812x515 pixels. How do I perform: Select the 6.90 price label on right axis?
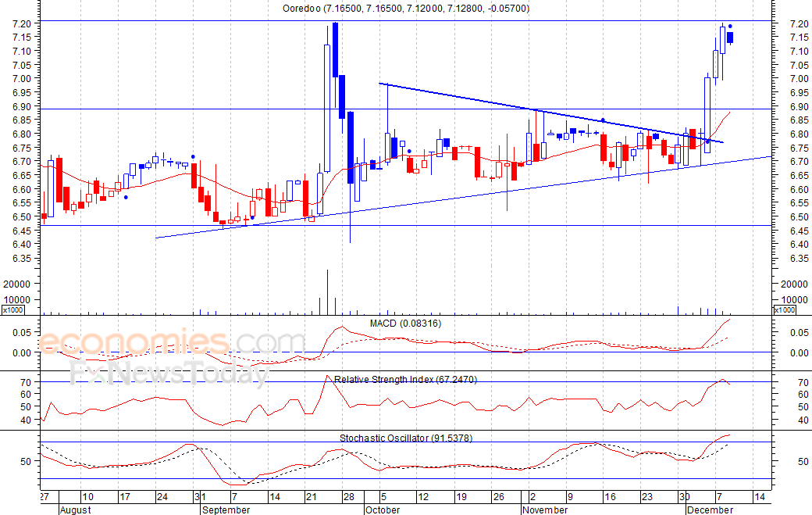(799, 106)
